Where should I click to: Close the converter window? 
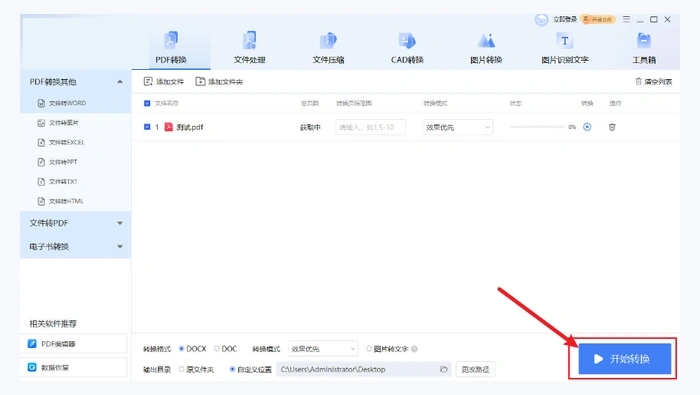(x=667, y=19)
